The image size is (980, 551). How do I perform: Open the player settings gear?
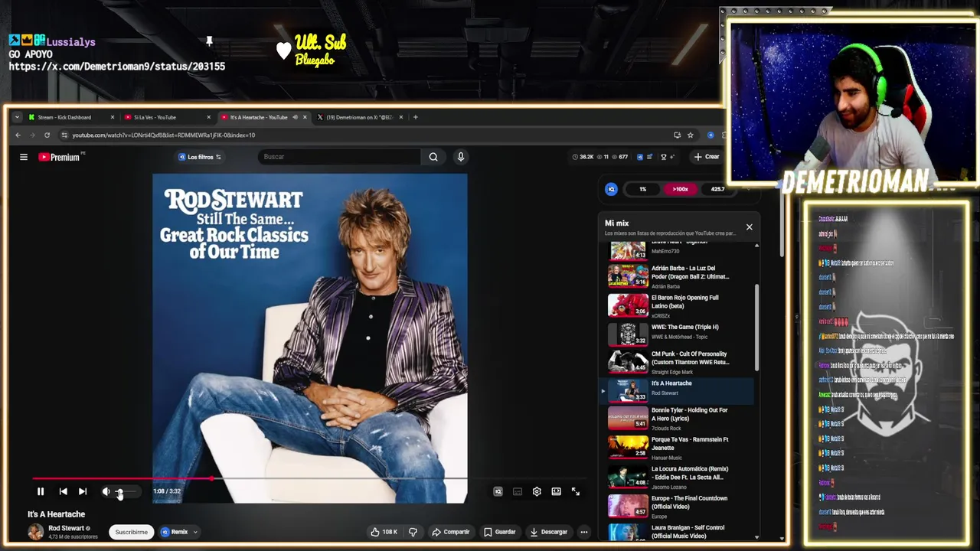click(537, 491)
